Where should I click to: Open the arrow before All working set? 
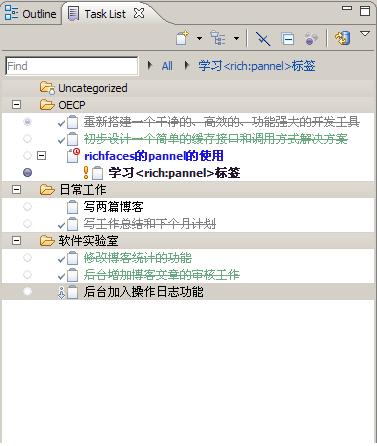(150, 65)
